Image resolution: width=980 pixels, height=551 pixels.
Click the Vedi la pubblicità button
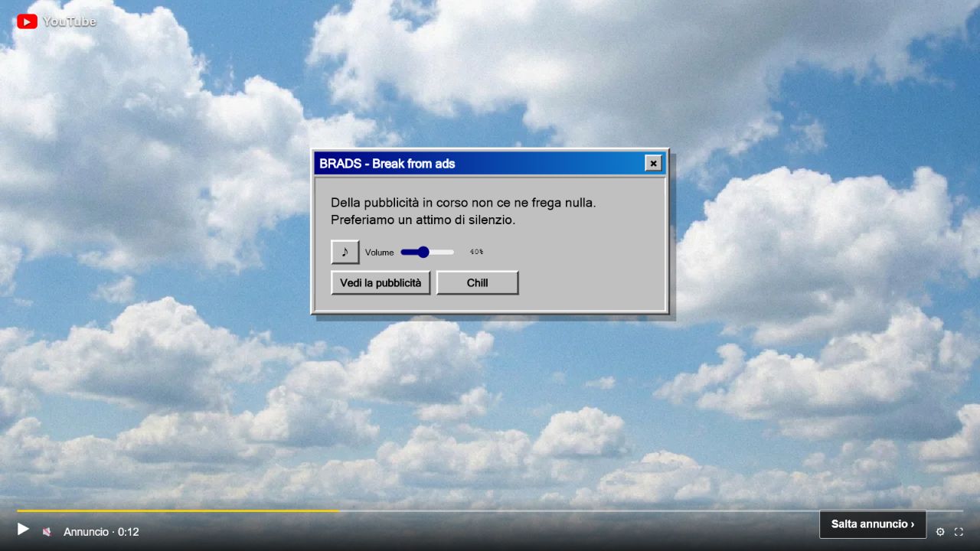(381, 282)
